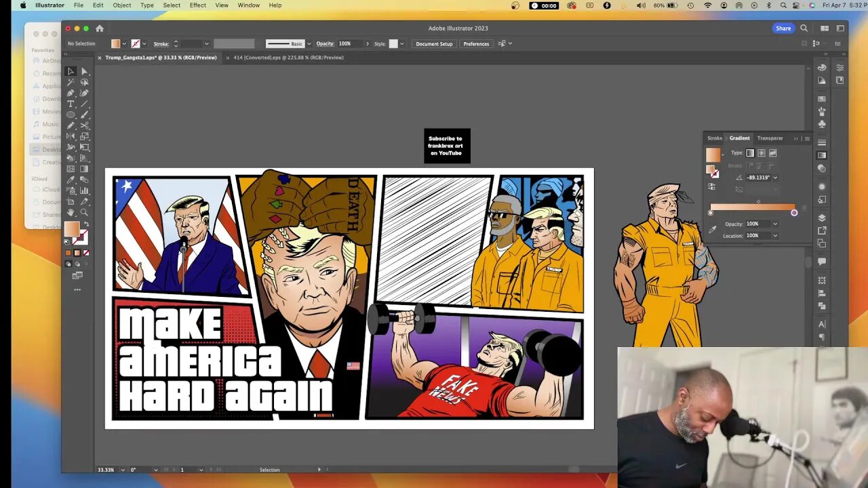This screenshot has height=488, width=868.
Task: Select the Eyedropper tool in left toolbar
Action: [x=71, y=180]
